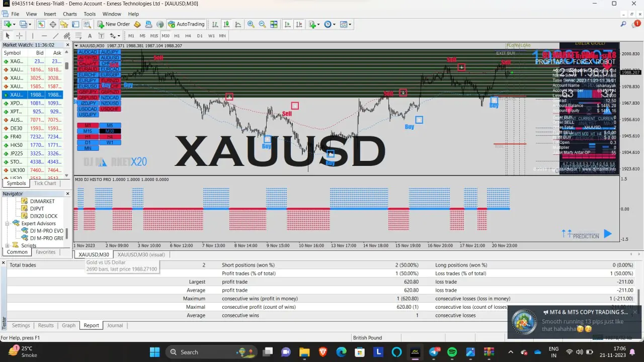The width and height of the screenshot is (644, 362).
Task: Open the signals green globe icon
Action: tap(160, 24)
